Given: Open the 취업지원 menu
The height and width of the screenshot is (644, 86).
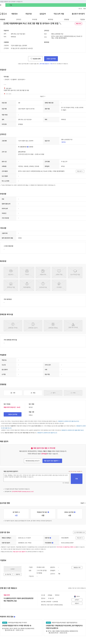Looking at the screenshot, I should click(28, 14).
